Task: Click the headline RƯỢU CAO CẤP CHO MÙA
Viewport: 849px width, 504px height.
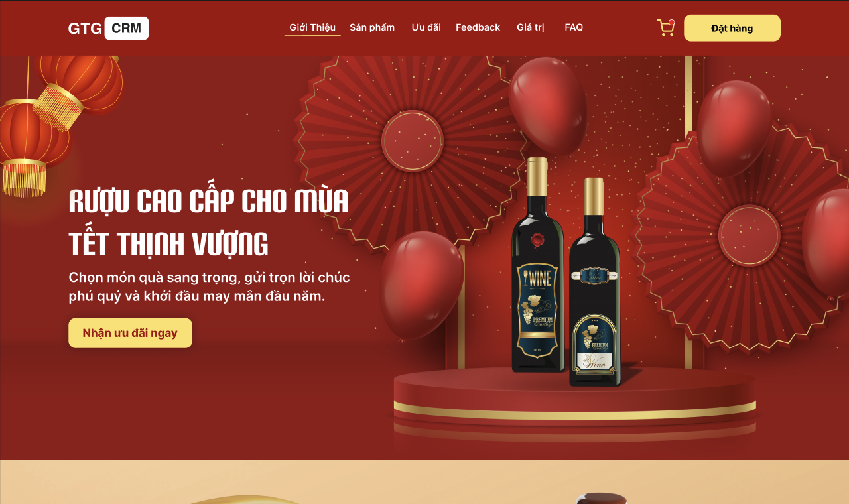Action: tap(209, 202)
